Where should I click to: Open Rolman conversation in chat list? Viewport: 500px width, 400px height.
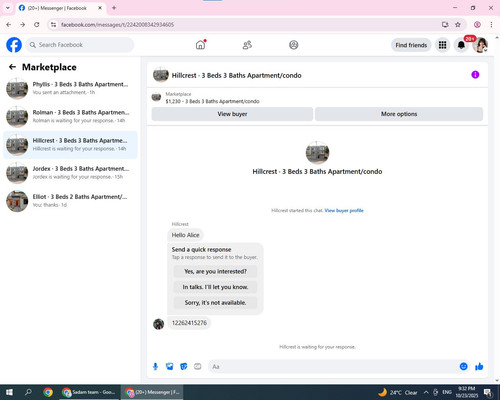coord(70,116)
